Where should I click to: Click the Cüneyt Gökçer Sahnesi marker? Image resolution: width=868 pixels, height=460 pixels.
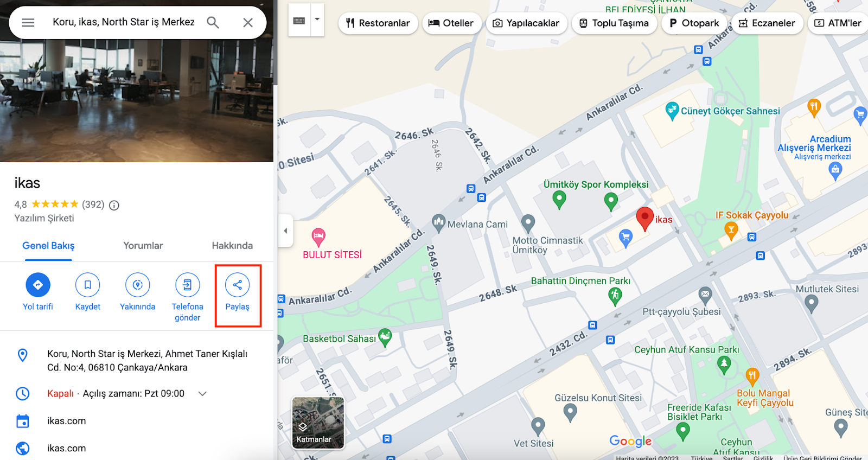coord(672,111)
